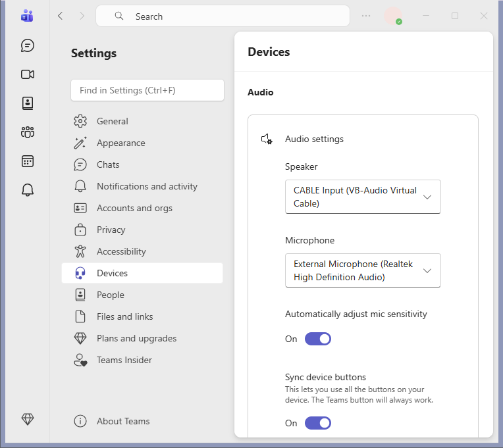
Task: Click the People contact icon in settings
Action: [80, 295]
